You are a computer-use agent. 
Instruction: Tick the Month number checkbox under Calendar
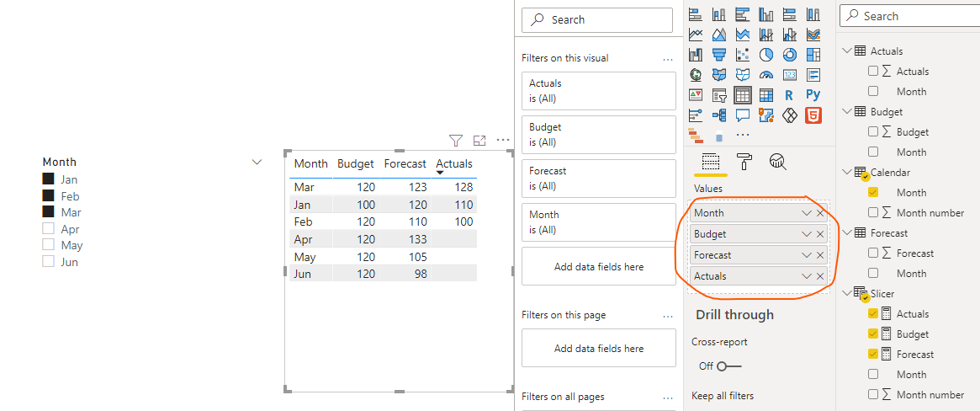873,212
